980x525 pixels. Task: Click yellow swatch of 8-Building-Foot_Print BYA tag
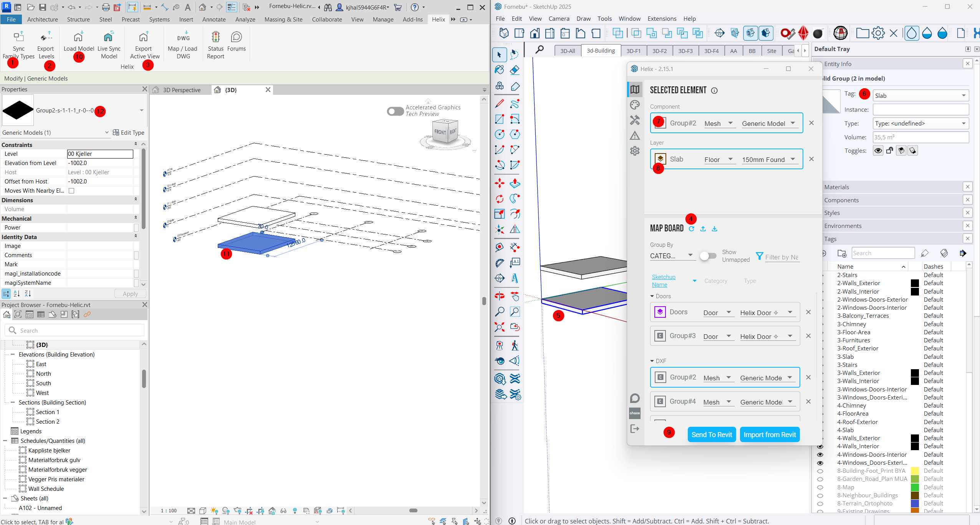point(915,471)
